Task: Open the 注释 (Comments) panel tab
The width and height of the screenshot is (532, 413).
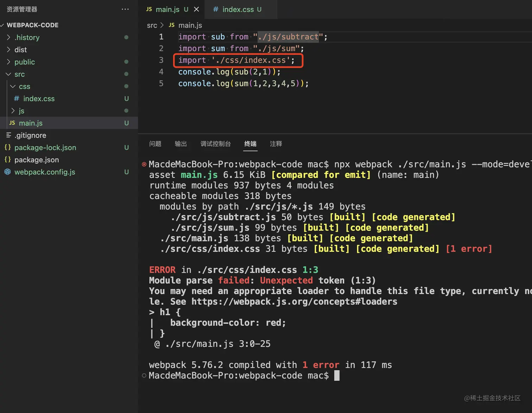Action: point(276,144)
